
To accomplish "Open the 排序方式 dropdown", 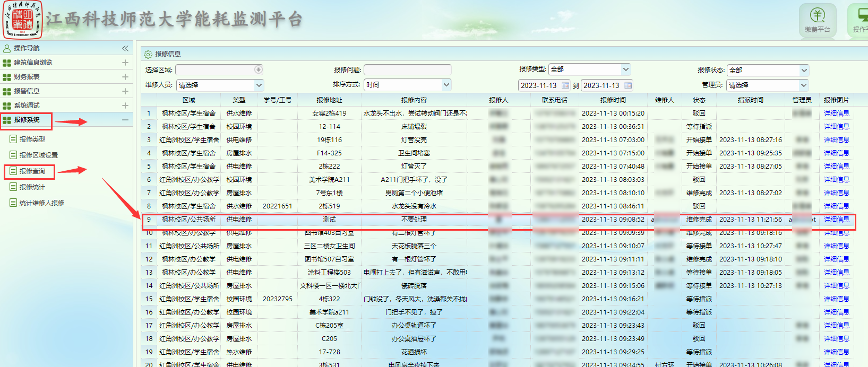I will 446,85.
